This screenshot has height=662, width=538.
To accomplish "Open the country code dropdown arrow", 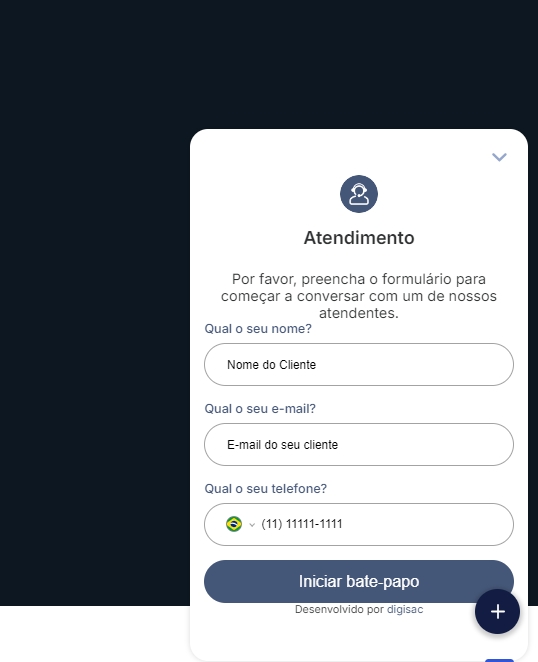I will (x=252, y=525).
